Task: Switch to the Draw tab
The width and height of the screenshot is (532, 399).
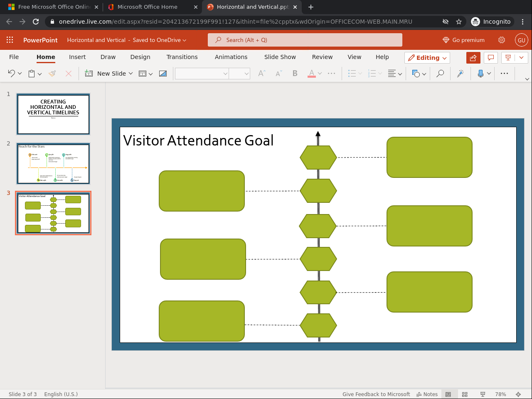Action: (108, 57)
